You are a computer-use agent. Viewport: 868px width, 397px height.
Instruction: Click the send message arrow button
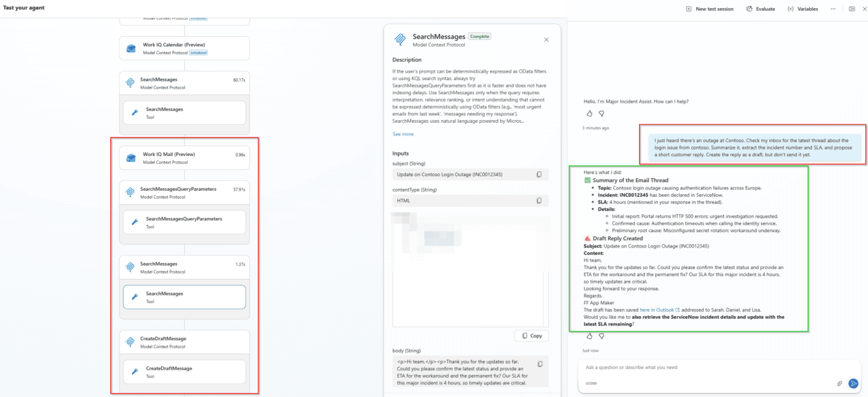tap(853, 383)
